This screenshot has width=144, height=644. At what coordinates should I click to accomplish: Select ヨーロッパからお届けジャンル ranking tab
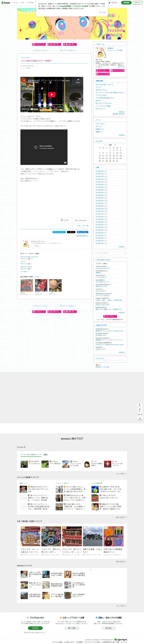(x=31, y=454)
